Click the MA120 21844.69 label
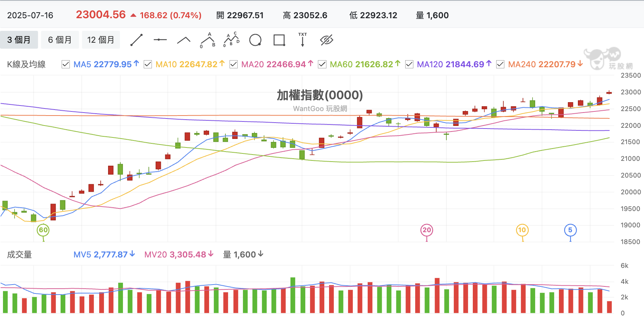 pyautogui.click(x=454, y=64)
